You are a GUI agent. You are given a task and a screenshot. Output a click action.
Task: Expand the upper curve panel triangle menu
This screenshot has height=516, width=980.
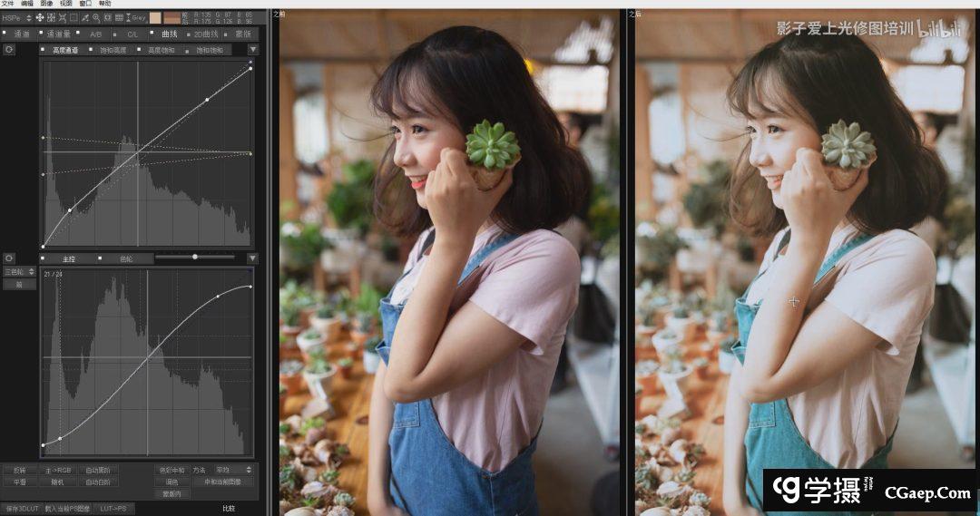pos(253,49)
